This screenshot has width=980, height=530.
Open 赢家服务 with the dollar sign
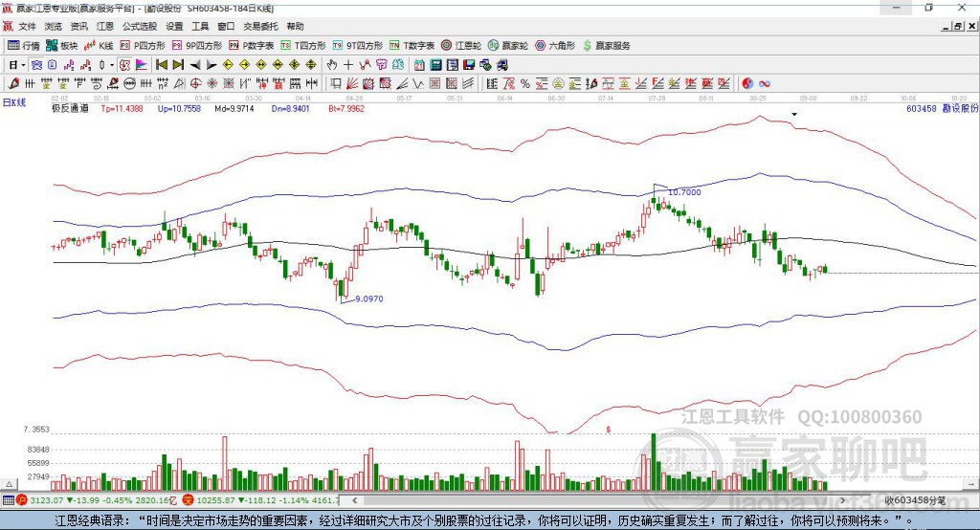pyautogui.click(x=606, y=46)
